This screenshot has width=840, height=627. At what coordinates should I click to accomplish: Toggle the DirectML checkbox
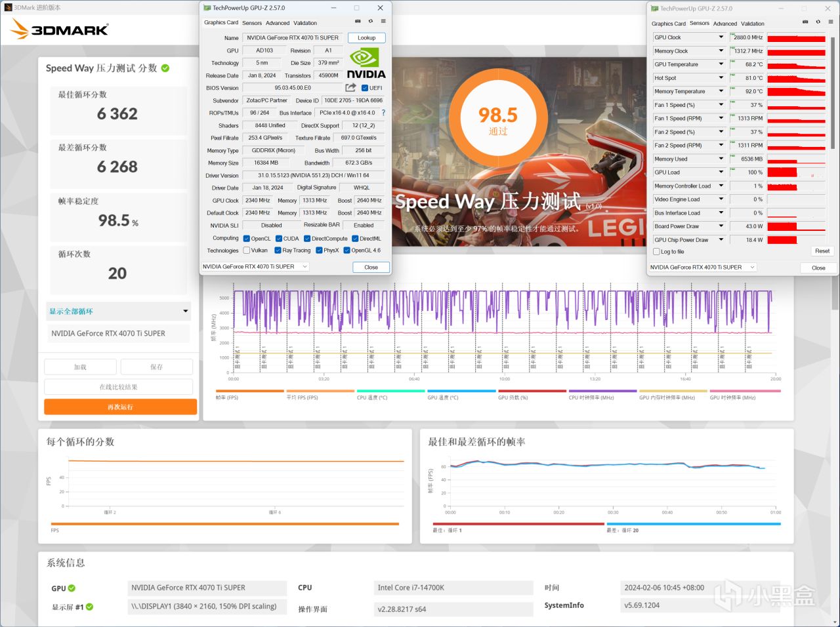(x=355, y=239)
